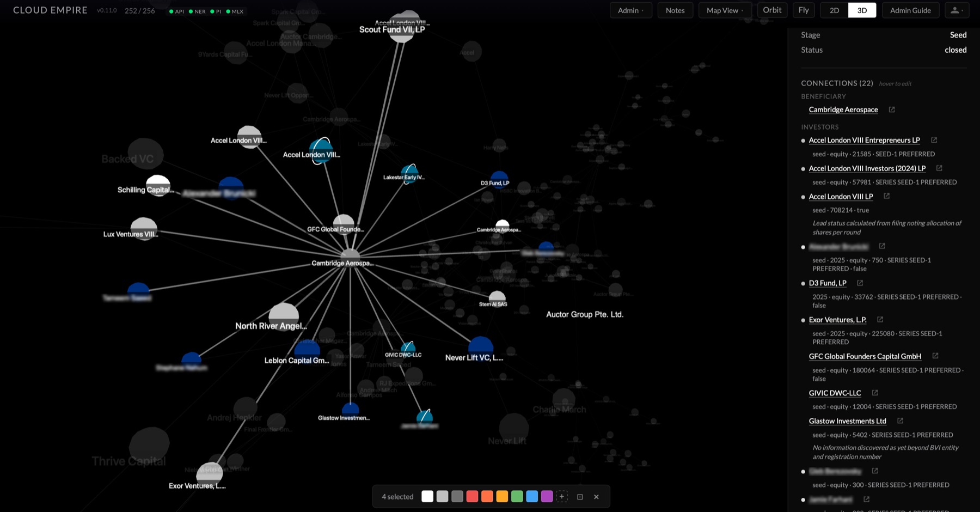Toggle Fly camera mode

(804, 10)
